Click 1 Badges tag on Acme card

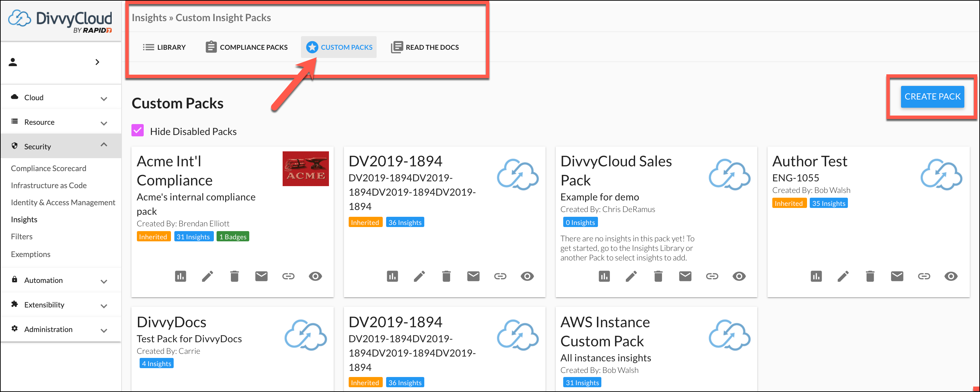233,237
